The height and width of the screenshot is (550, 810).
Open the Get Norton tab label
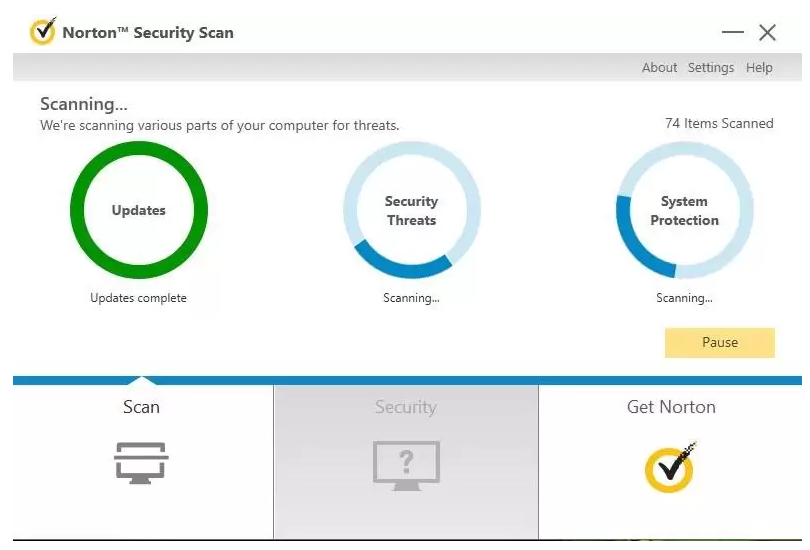tap(671, 407)
